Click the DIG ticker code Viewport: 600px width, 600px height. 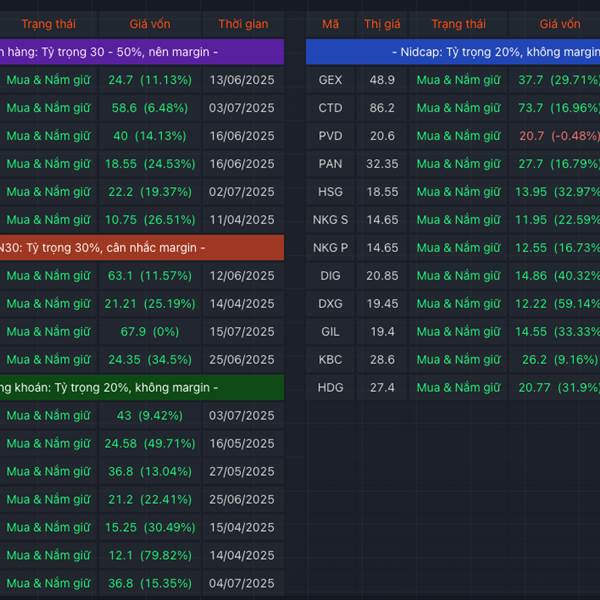(330, 276)
